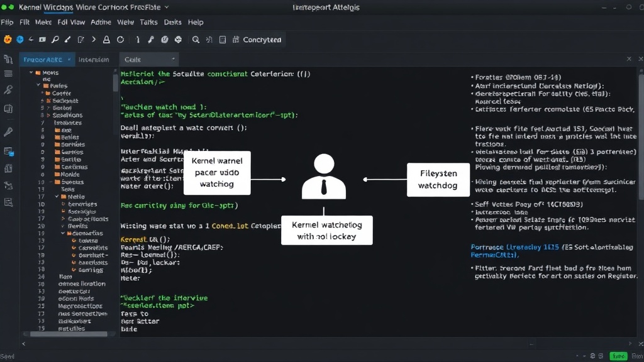Viewport: 644px width, 362px height.
Task: Click the circular refresh arrow toolbar icon
Action: (x=120, y=40)
